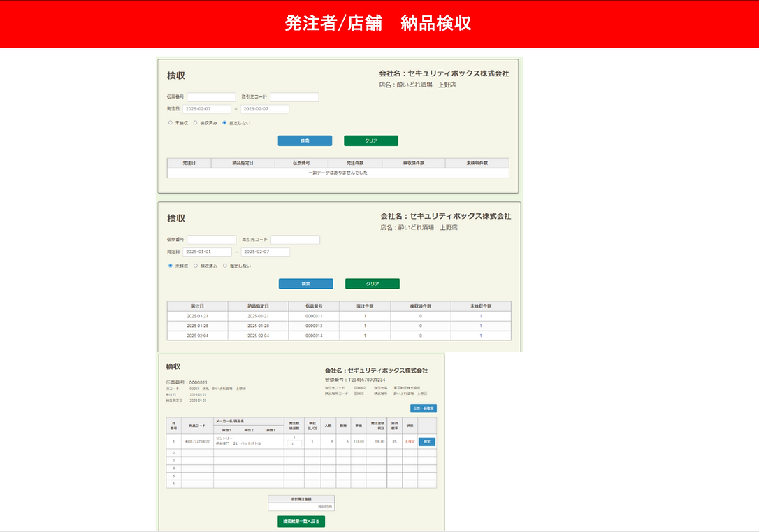The width and height of the screenshot is (759, 532).
Task: Click 納品指定日 cell 2025-01-28 in results table
Action: [258, 326]
